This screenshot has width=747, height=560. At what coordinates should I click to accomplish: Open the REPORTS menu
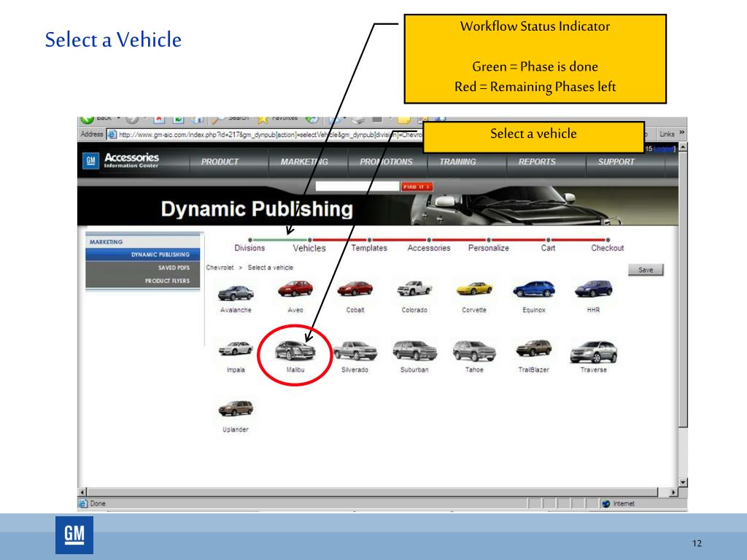pyautogui.click(x=537, y=162)
